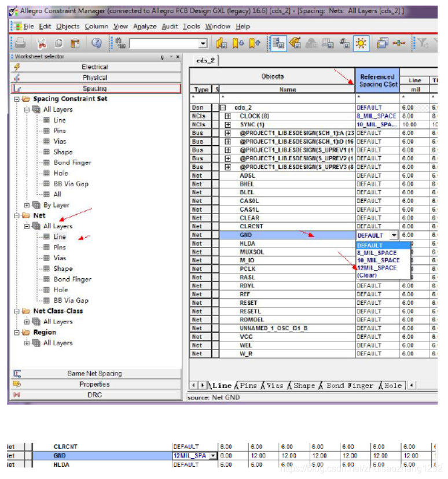
Task: Collapse the Spacing Constraint Set folder
Action: pyautogui.click(x=17, y=99)
